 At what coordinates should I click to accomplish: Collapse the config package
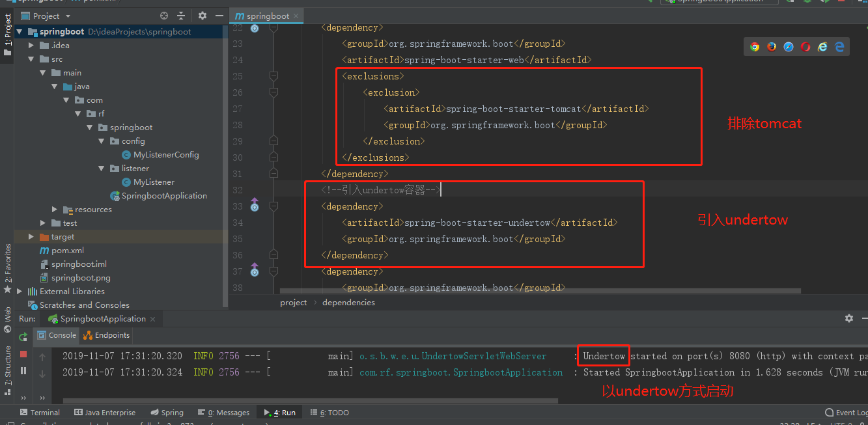coord(102,141)
